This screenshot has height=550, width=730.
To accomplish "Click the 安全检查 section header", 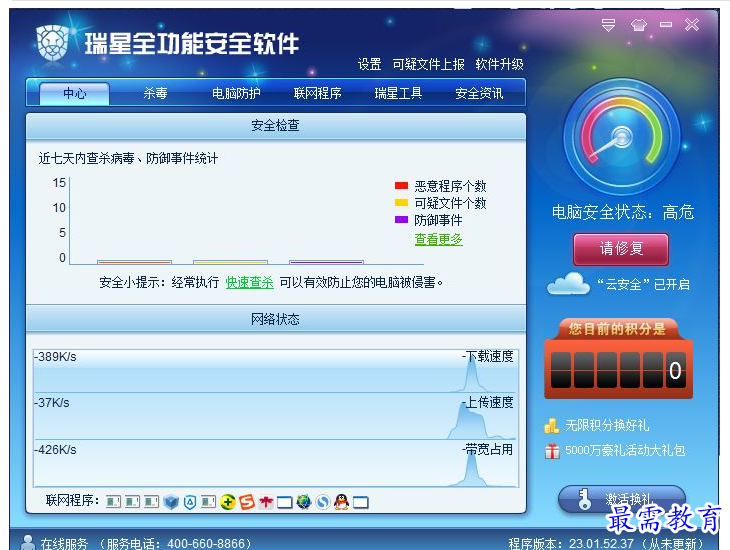I will point(276,125).
